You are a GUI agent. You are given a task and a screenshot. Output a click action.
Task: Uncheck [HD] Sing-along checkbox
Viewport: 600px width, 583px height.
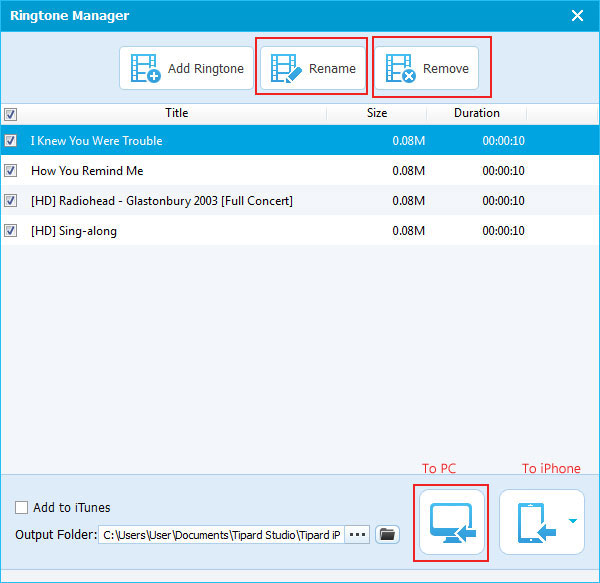point(10,231)
